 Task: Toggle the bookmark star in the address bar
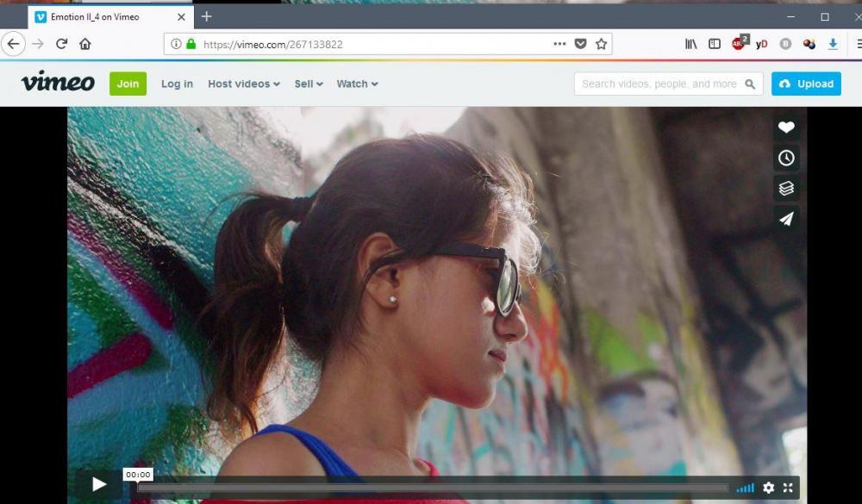[x=601, y=43]
